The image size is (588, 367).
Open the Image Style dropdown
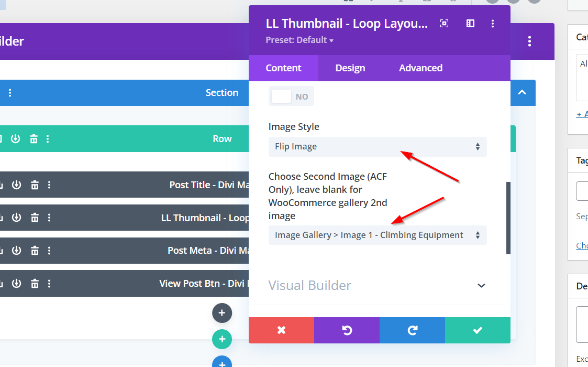pos(377,147)
